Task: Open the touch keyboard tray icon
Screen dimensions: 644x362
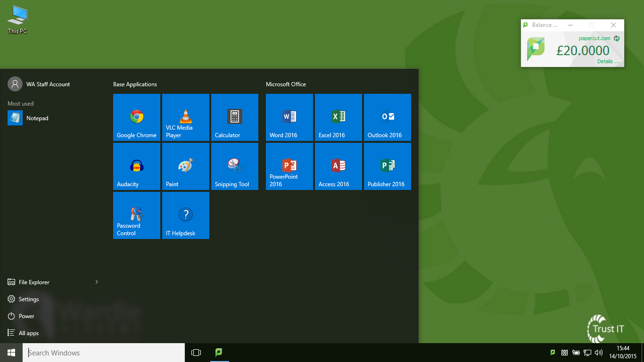Action: click(565, 352)
